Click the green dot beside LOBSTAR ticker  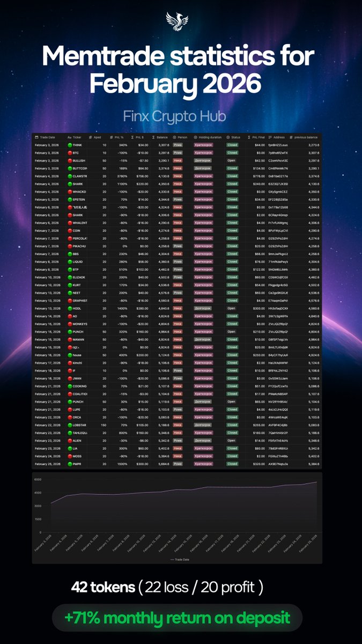[x=70, y=425]
